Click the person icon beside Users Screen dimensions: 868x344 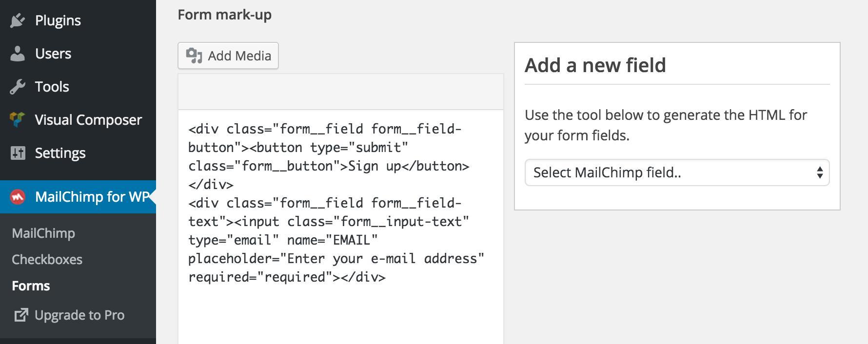(18, 54)
